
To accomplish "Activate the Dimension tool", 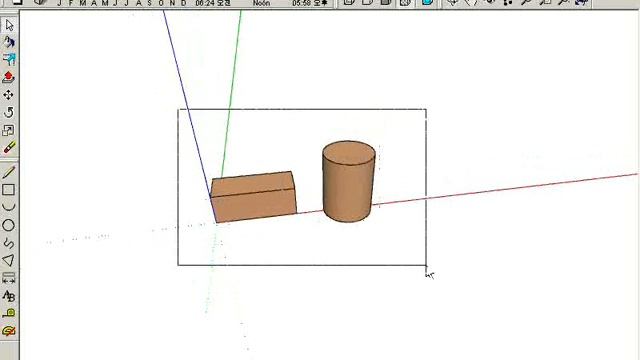I will [x=9, y=279].
